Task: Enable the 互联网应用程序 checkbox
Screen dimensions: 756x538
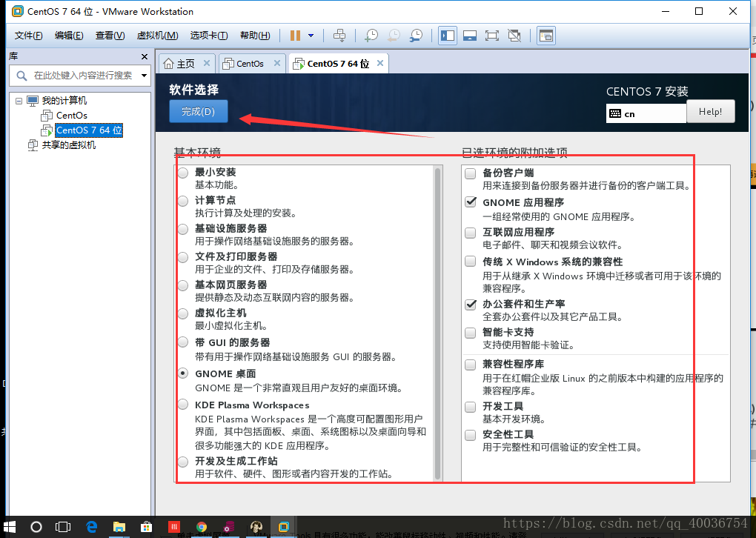Action: pyautogui.click(x=471, y=233)
